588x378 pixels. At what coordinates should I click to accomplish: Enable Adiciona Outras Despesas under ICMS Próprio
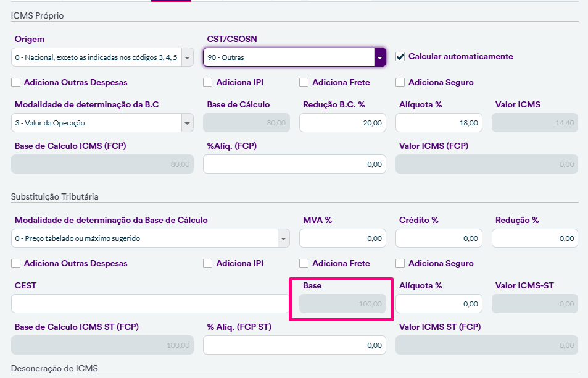point(15,82)
